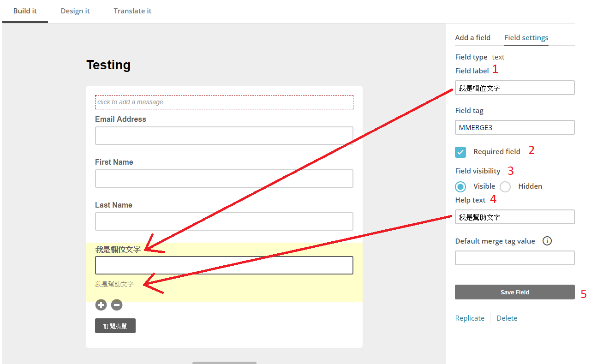Click the Delete link
The width and height of the screenshot is (609, 364).
(x=507, y=318)
